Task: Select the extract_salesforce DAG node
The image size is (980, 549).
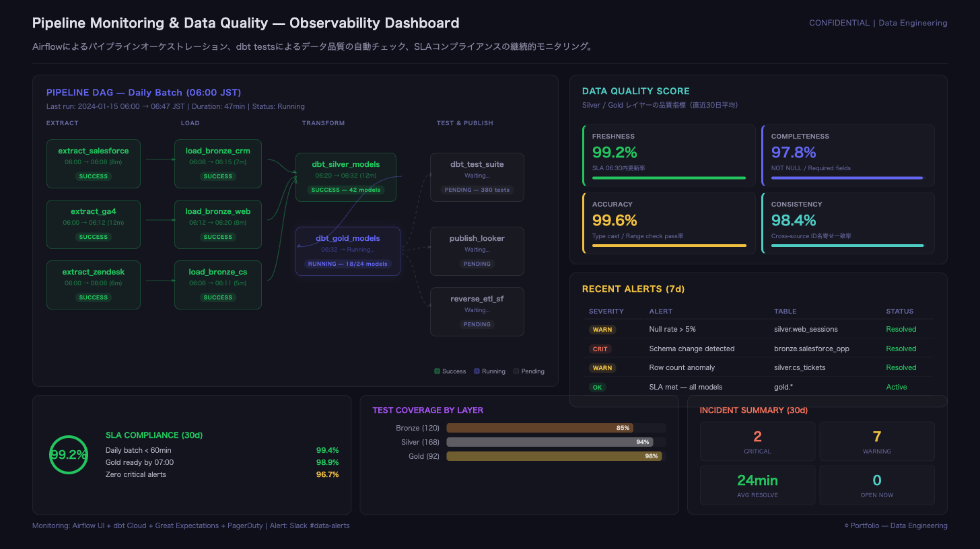Action: tap(93, 163)
